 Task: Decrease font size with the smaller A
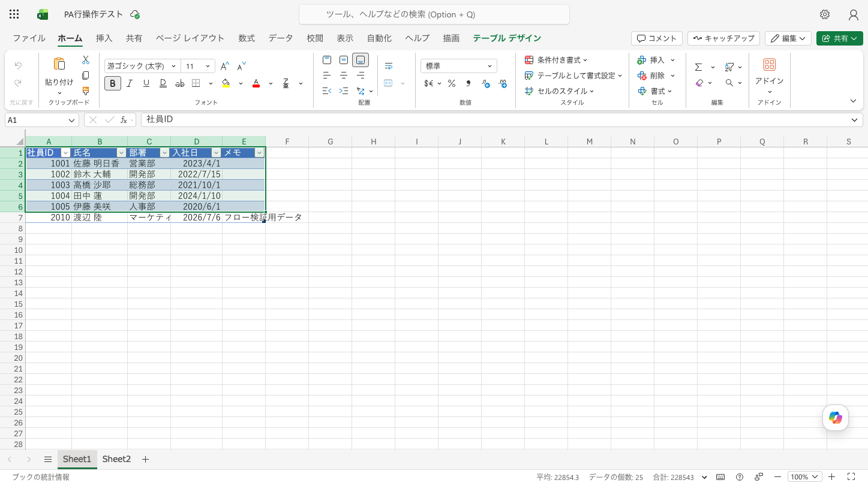pos(242,66)
